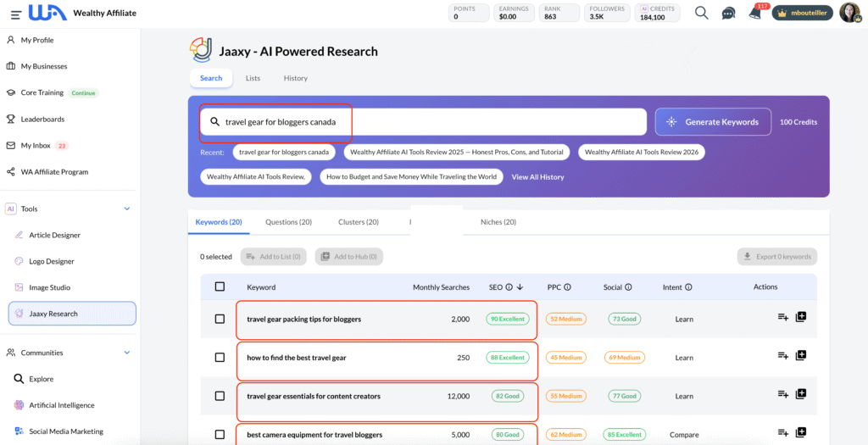868x445 pixels.
Task: Sort by SEO column arrow
Action: pos(520,287)
